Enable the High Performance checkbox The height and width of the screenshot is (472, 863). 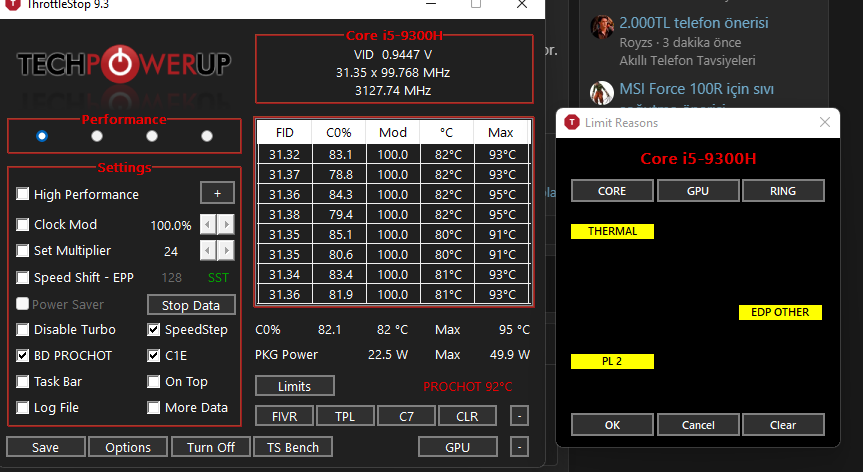tap(23, 194)
